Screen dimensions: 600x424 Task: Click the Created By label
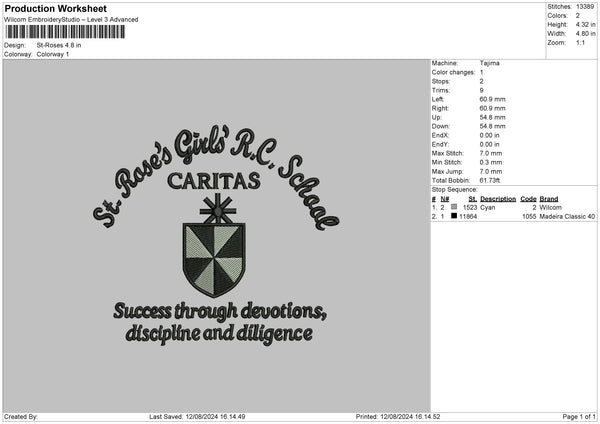tap(21, 416)
